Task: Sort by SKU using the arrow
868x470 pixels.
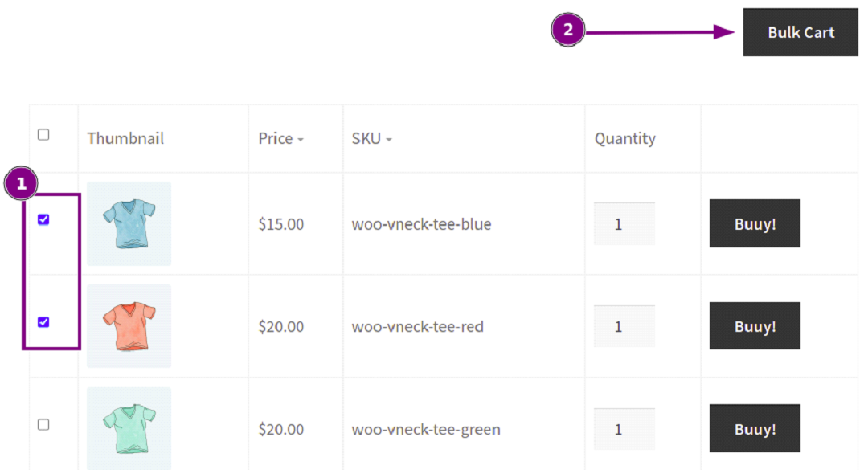Action: click(x=389, y=140)
